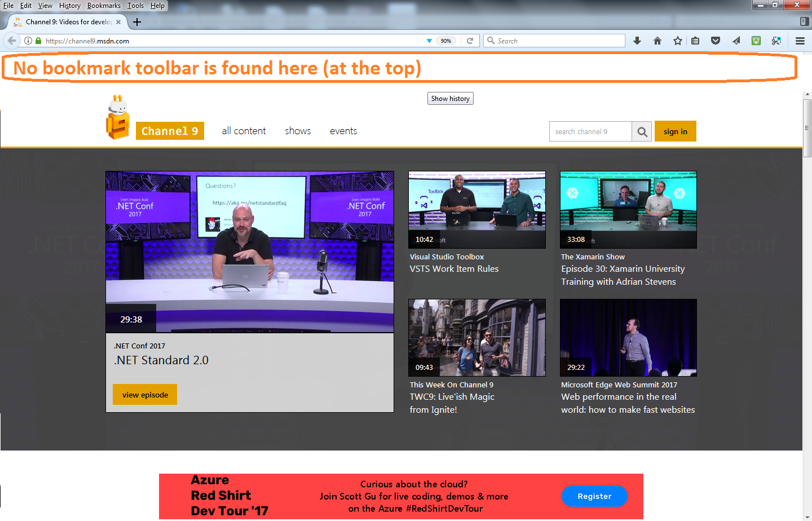Open Microsoft Edge Web Summit 2017 link
The width and height of the screenshot is (812, 521).
[x=619, y=385]
